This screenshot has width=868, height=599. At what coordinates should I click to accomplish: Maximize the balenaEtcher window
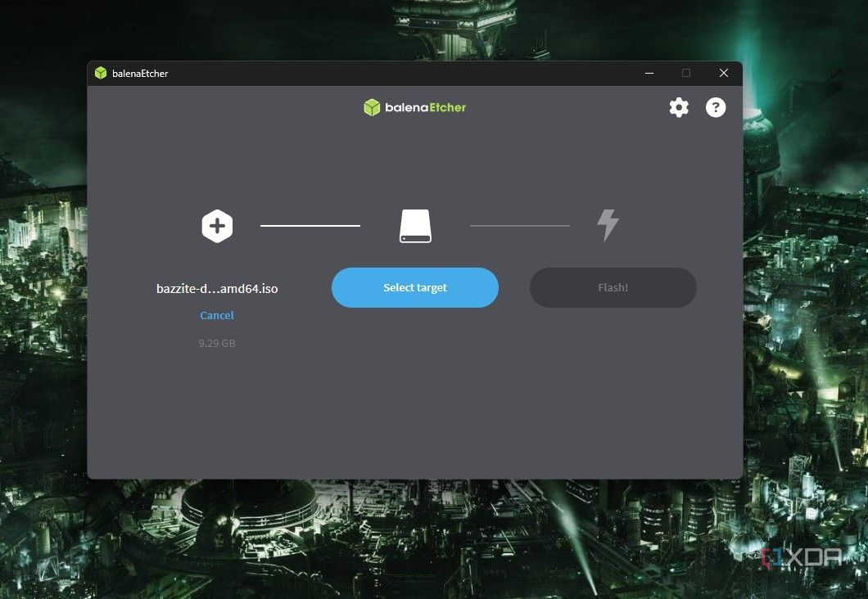point(686,73)
